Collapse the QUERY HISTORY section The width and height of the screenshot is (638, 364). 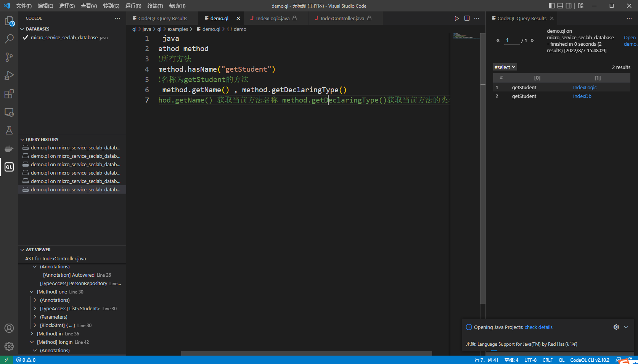[x=22, y=140]
